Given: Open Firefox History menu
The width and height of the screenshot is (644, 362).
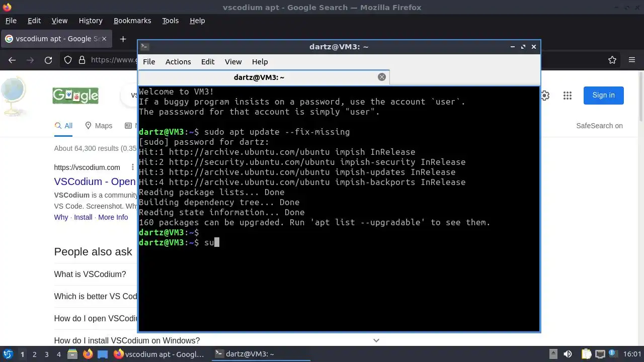Looking at the screenshot, I should coord(91,21).
